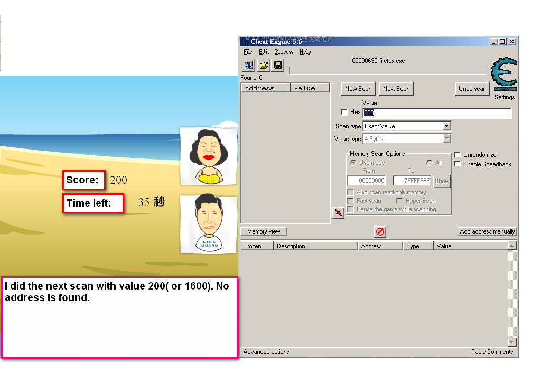
Task: Click the Value input field
Action: (437, 113)
